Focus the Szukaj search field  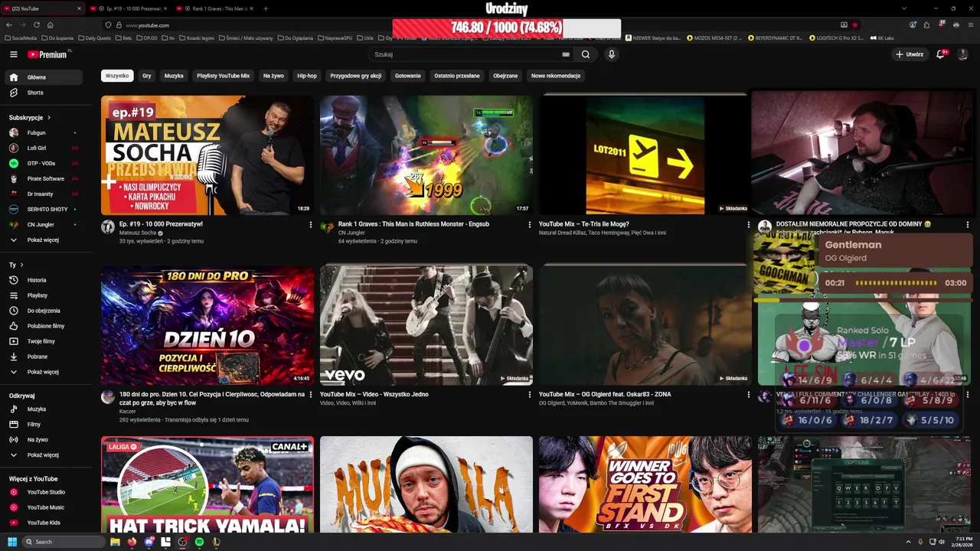coord(464,54)
